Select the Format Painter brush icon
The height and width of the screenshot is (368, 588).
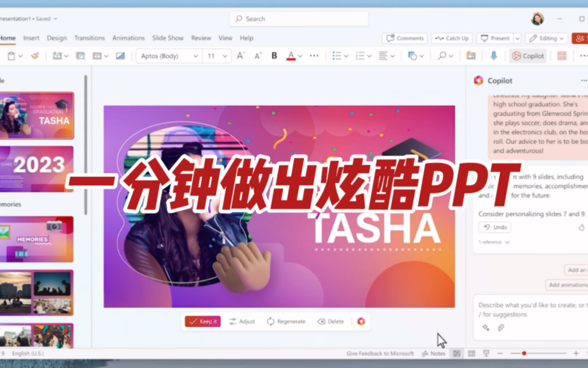tap(35, 56)
